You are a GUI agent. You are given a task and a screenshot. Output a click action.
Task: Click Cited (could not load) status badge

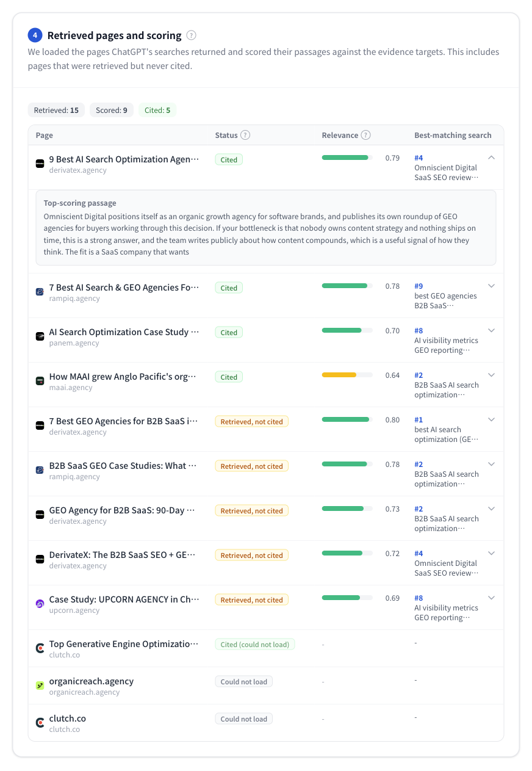tap(255, 644)
